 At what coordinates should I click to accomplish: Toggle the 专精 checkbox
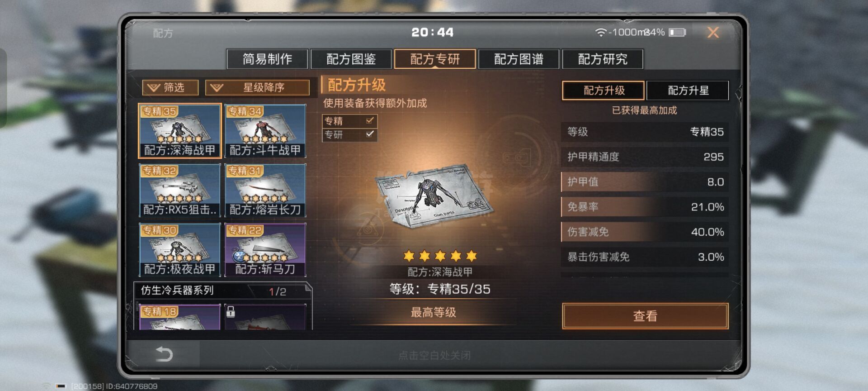coord(370,120)
